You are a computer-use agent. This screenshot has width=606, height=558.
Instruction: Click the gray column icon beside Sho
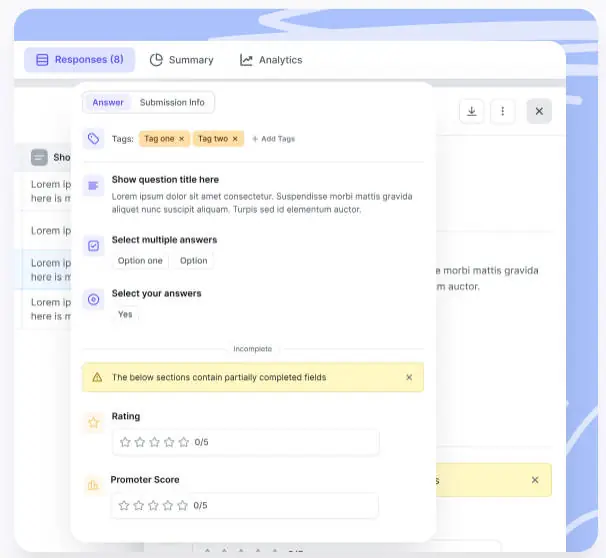point(39,157)
